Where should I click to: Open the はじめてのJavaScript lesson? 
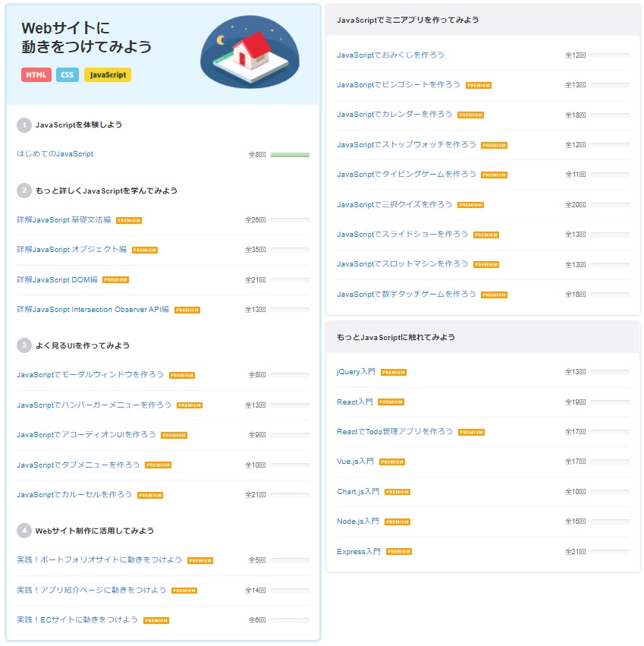(55, 154)
